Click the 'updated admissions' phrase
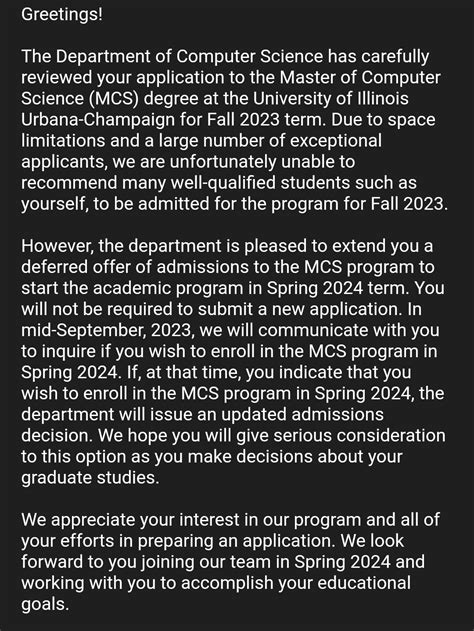 tap(302, 414)
